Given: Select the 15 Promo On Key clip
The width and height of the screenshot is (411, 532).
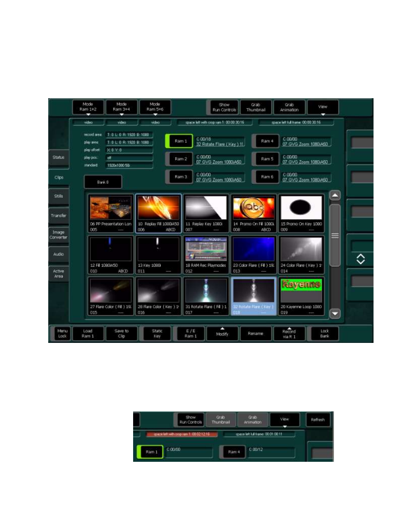Looking at the screenshot, I should point(302,214).
